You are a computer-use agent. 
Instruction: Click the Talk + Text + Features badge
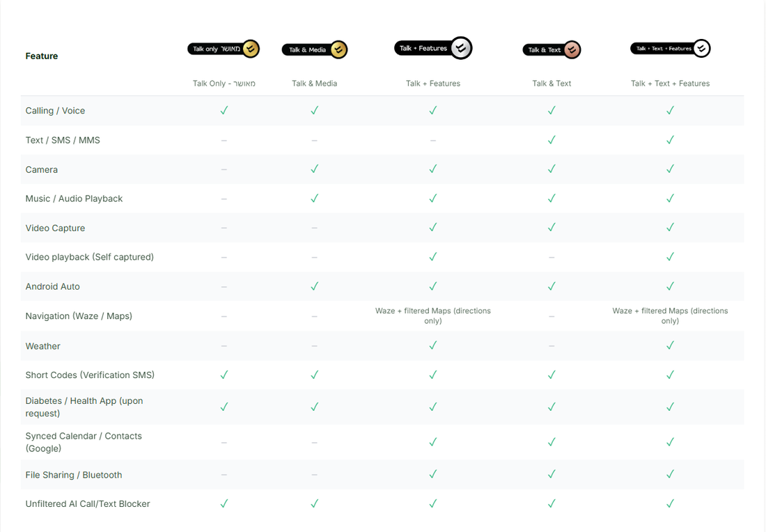[670, 48]
